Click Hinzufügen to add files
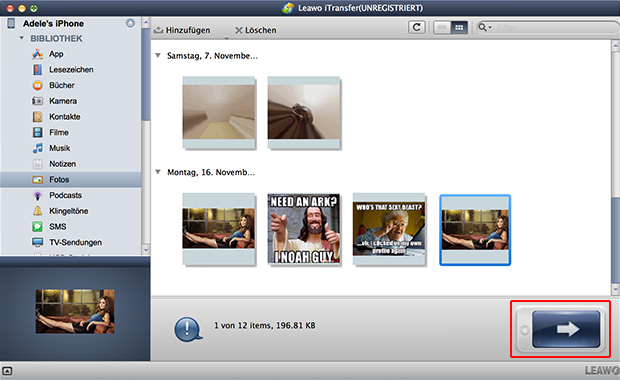The height and width of the screenshot is (380, 620). [x=182, y=30]
